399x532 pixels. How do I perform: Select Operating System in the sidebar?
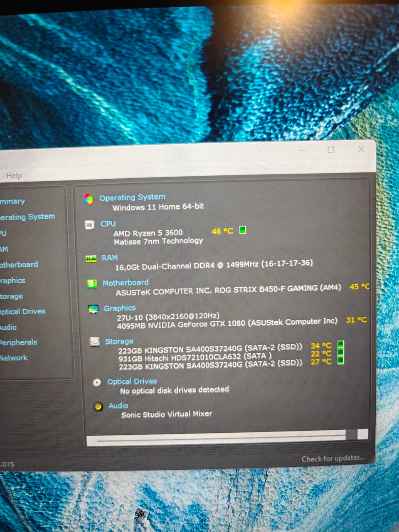coord(27,217)
